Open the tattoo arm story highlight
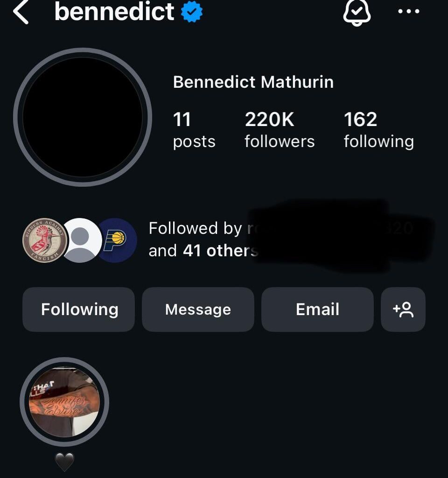Viewport: 448px width, 478px height. [64, 402]
